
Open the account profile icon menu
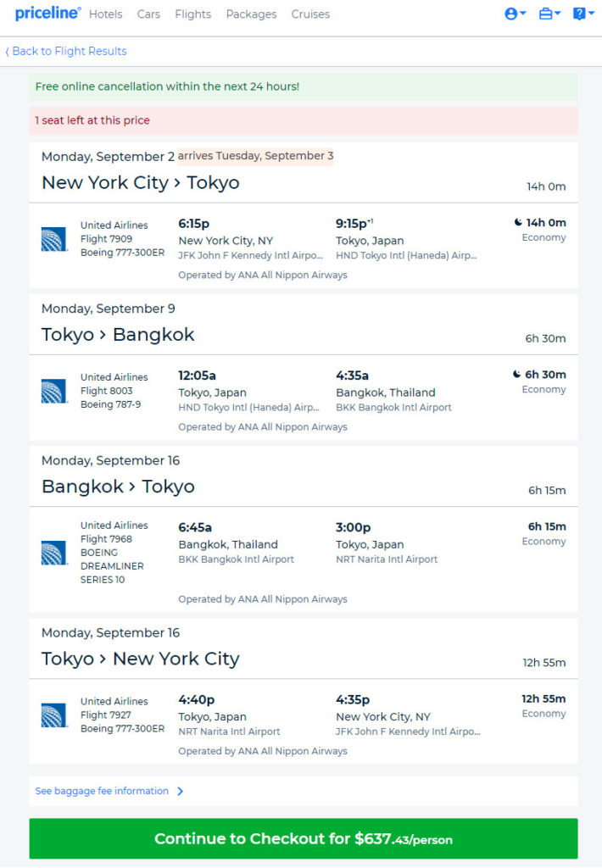(515, 14)
